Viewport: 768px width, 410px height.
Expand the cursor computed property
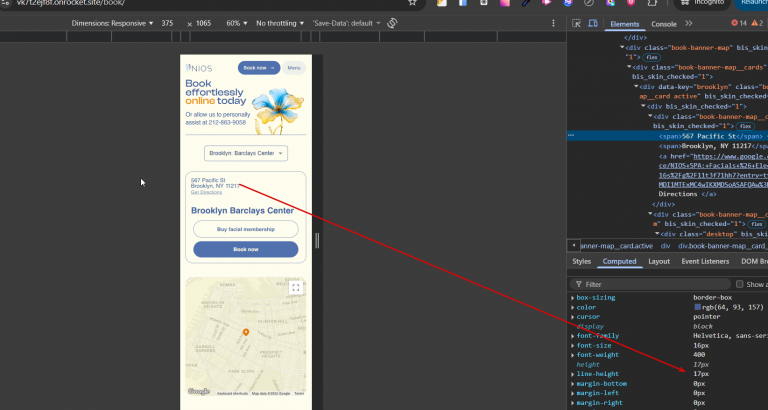pos(573,317)
